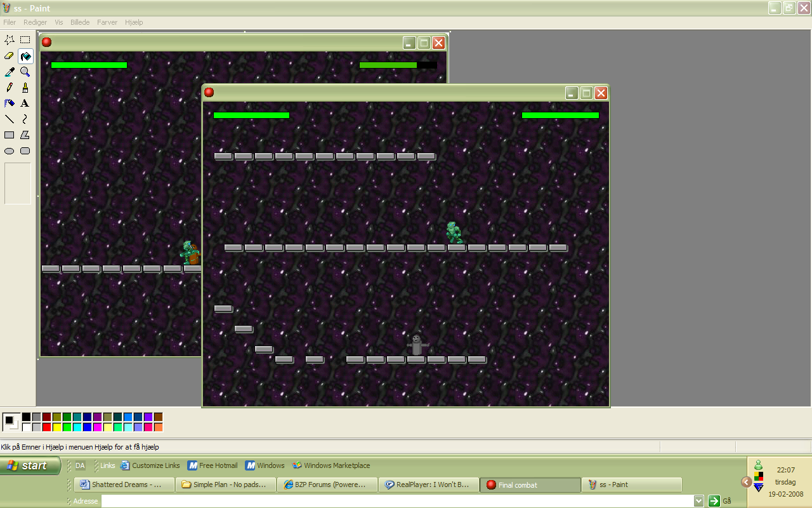Switch to Simple Plan folder taskbar button
The width and height of the screenshot is (812, 508).
pyautogui.click(x=226, y=485)
